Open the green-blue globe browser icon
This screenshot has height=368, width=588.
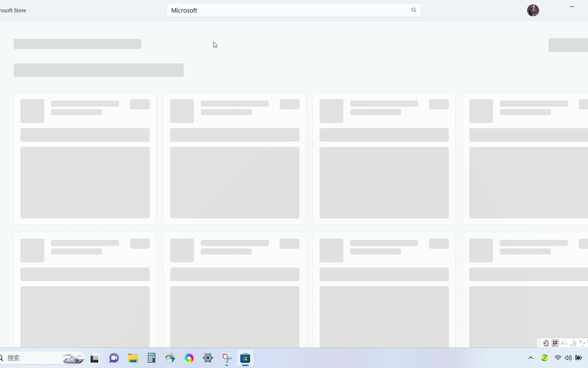tap(170, 358)
